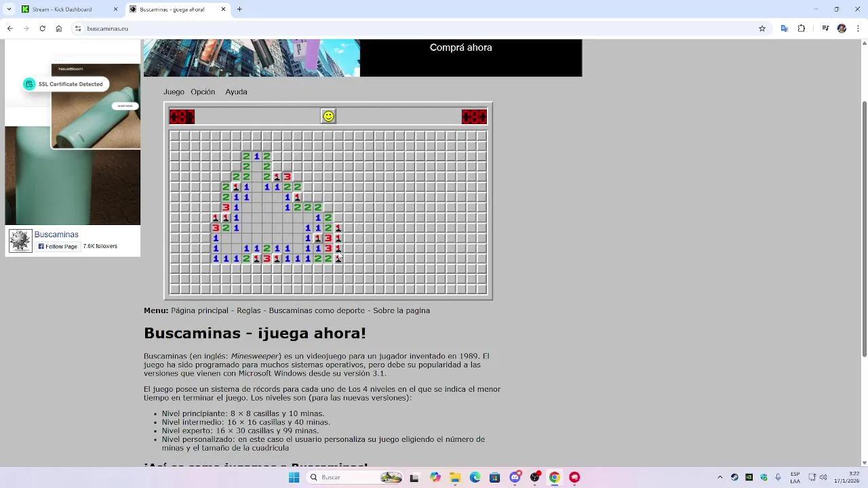Open the Ayuda menu
This screenshot has width=868, height=488.
(x=236, y=91)
